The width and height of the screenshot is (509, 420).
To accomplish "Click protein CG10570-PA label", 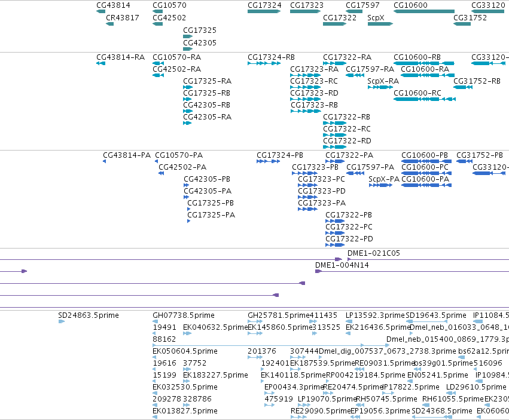I will [x=179, y=155].
